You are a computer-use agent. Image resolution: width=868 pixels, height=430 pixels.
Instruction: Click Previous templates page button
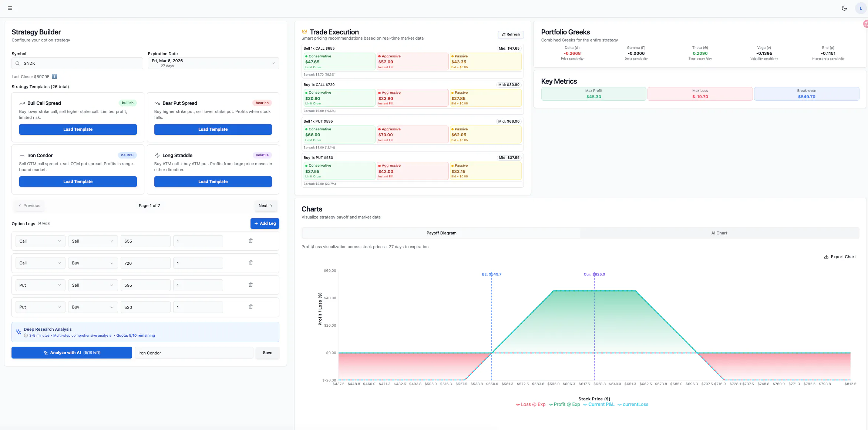tap(29, 206)
